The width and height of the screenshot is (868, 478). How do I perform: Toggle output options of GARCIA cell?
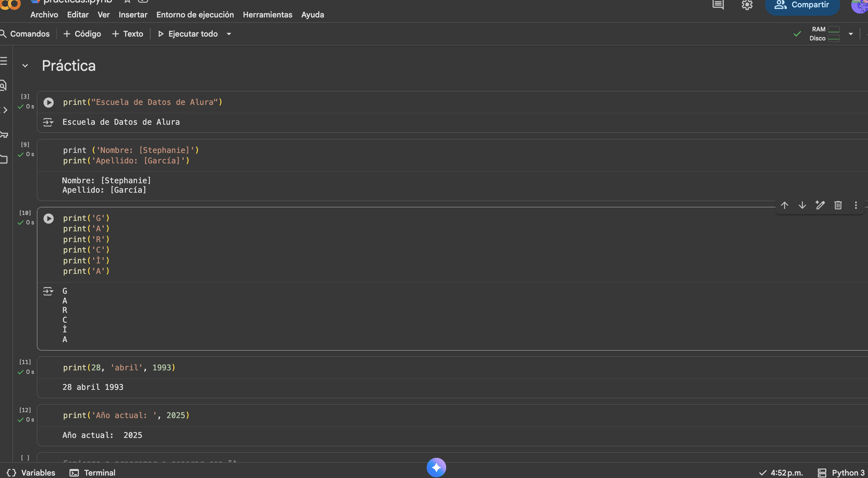[x=48, y=291]
